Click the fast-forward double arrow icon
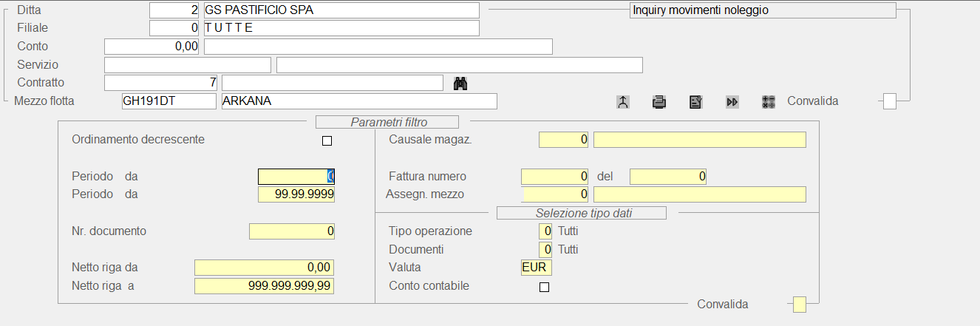 click(x=732, y=102)
